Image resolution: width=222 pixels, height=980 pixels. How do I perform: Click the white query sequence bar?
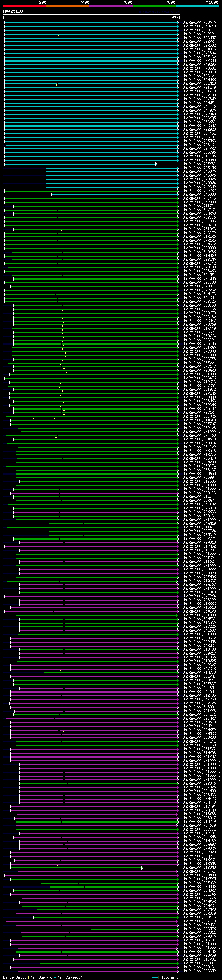[x=91, y=14]
